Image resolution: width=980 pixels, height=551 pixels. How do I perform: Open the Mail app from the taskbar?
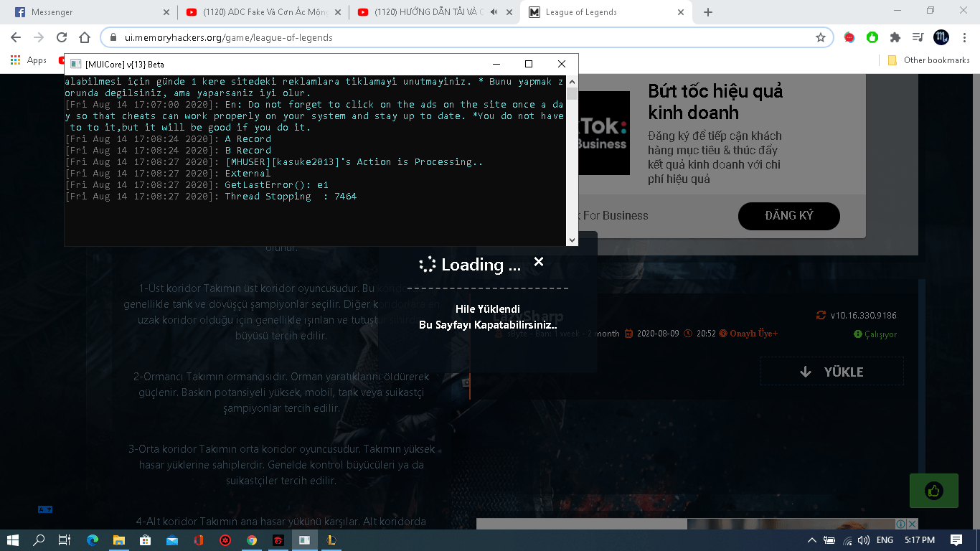[172, 540]
